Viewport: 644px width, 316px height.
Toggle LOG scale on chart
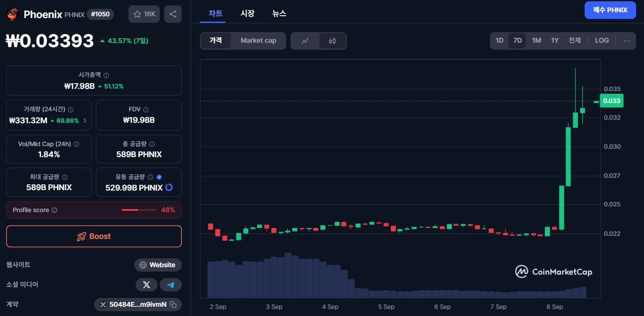pos(602,40)
